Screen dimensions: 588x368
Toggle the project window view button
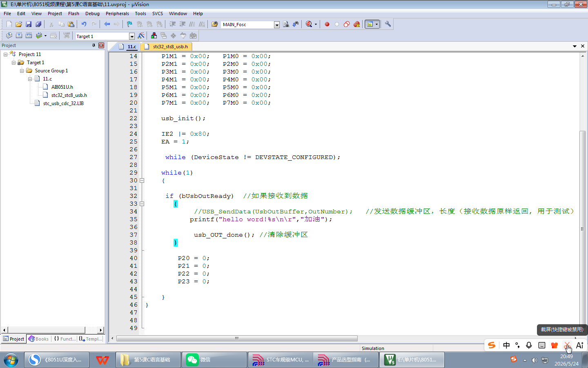tap(370, 25)
